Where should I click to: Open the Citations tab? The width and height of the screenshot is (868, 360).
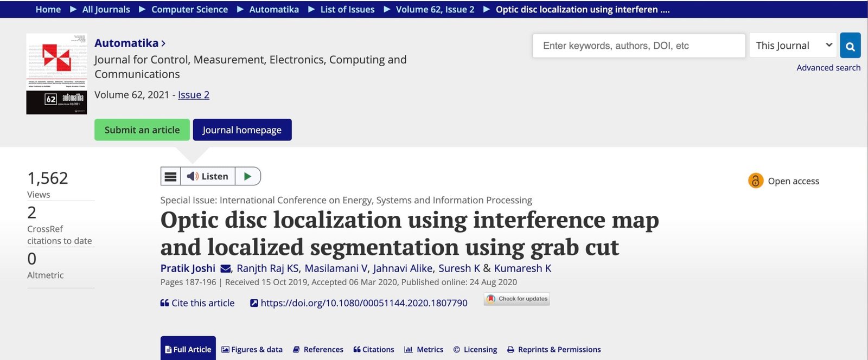(x=374, y=350)
